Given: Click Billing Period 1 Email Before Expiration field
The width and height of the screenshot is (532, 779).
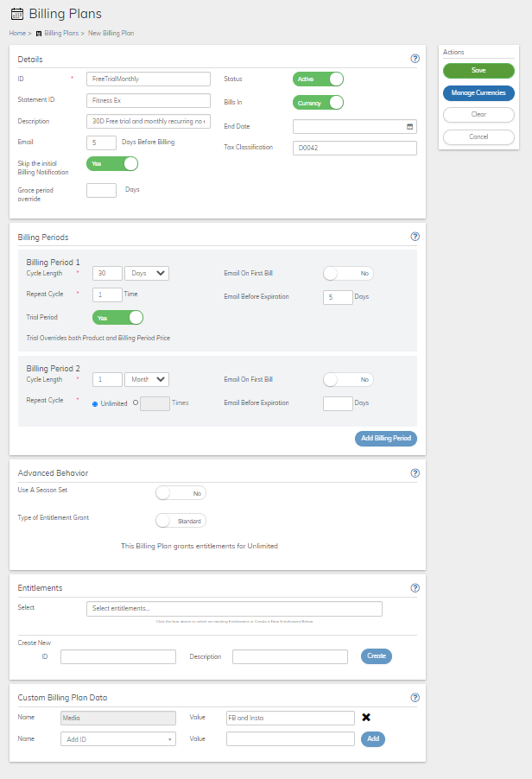Looking at the screenshot, I should (x=338, y=297).
